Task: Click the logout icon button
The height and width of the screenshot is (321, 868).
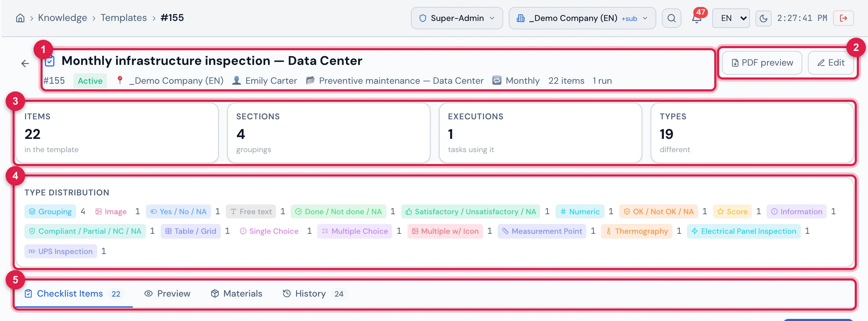Action: 844,18
